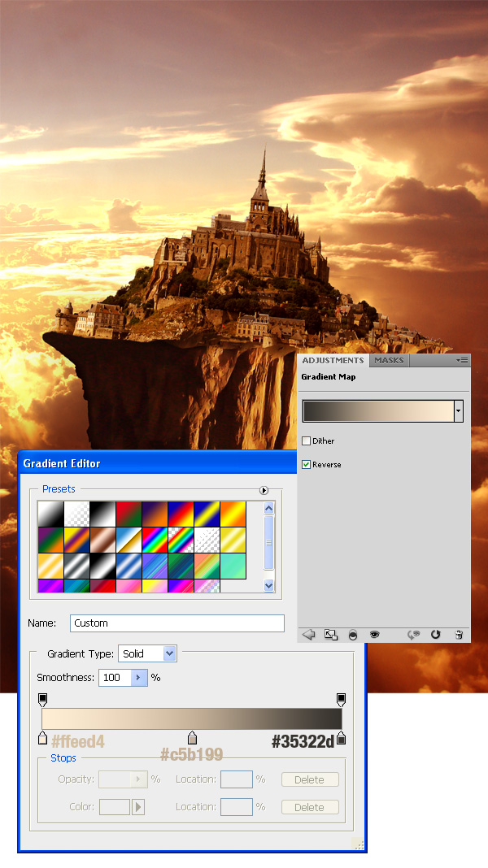The height and width of the screenshot is (868, 488).
Task: Open the Adjustments panel options menu
Action: [x=462, y=360]
